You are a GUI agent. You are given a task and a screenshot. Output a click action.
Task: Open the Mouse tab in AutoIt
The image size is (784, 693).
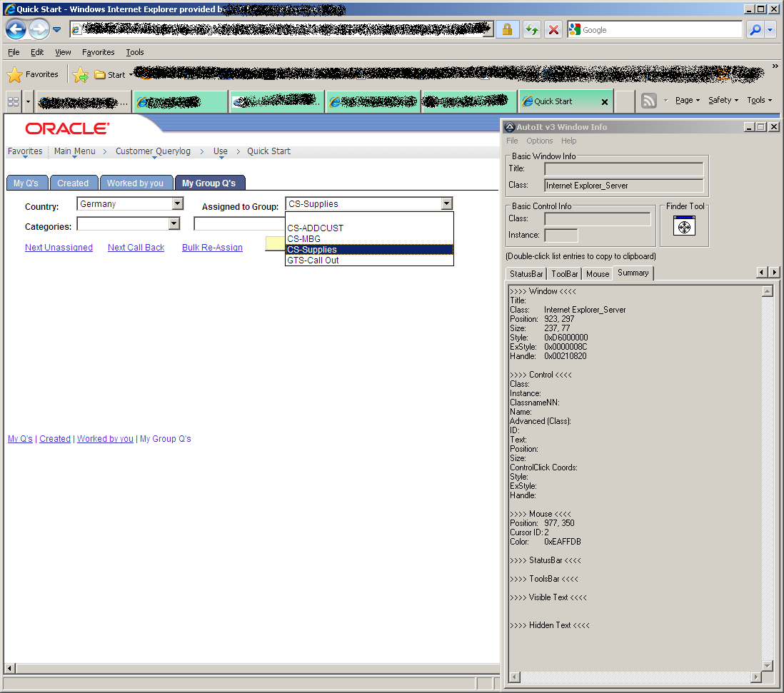pyautogui.click(x=598, y=274)
